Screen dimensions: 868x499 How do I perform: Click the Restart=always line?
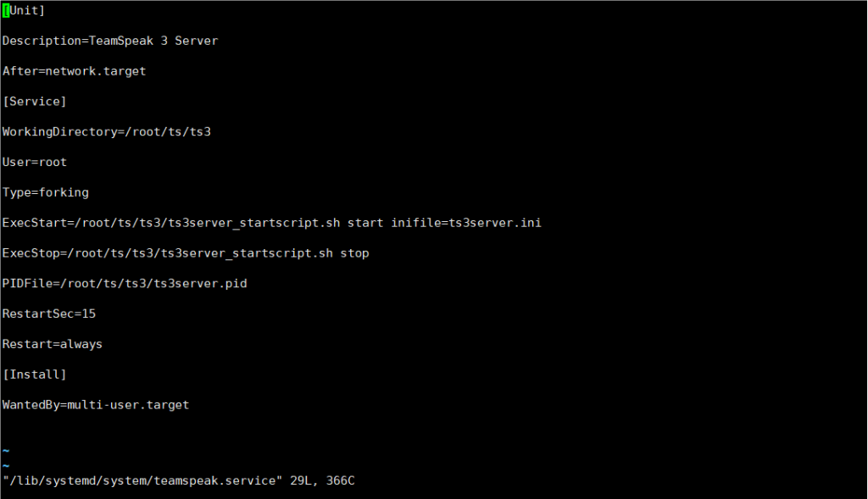52,344
